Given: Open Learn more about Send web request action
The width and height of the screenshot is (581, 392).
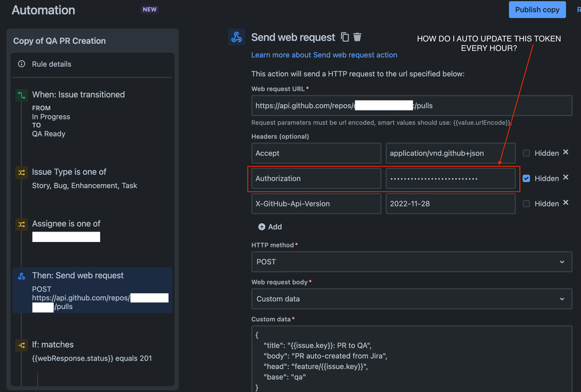Looking at the screenshot, I should (324, 55).
